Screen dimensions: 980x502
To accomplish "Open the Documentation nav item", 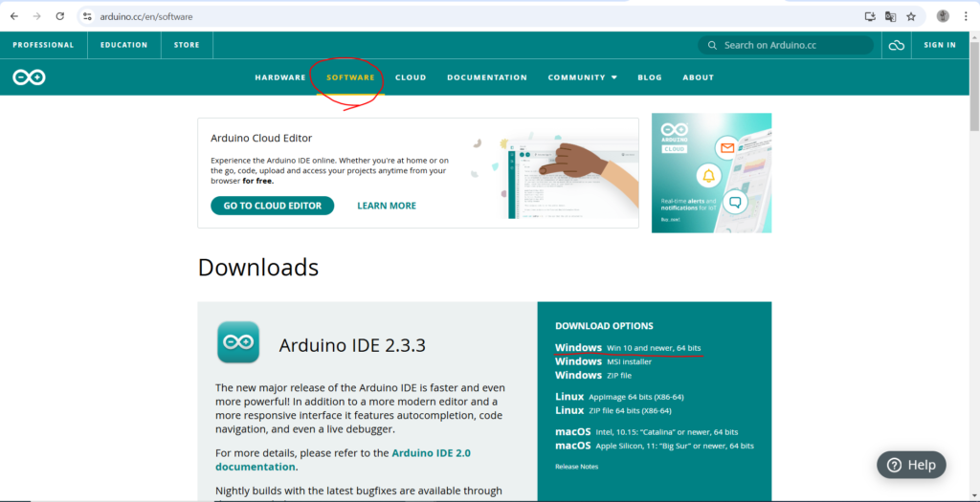I will [x=487, y=77].
